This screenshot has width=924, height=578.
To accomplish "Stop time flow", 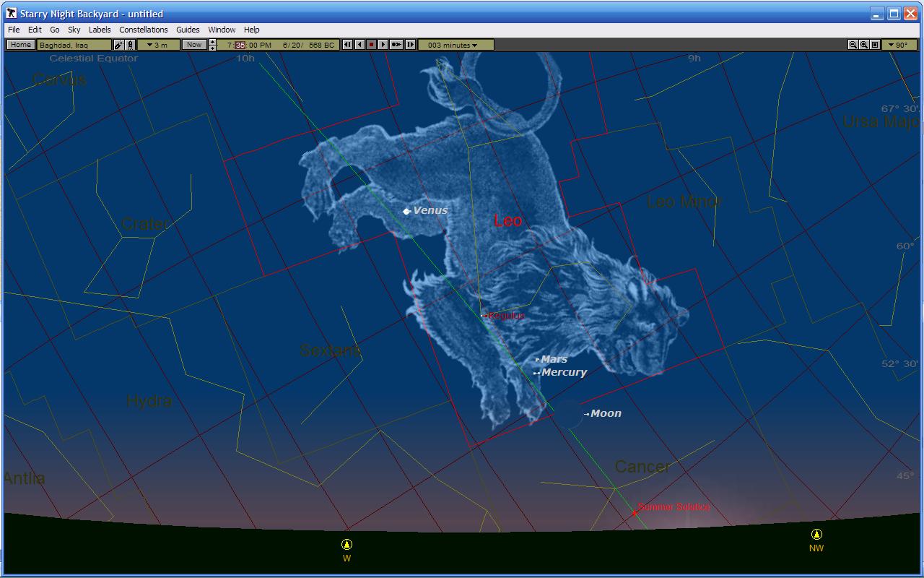I will click(x=371, y=45).
